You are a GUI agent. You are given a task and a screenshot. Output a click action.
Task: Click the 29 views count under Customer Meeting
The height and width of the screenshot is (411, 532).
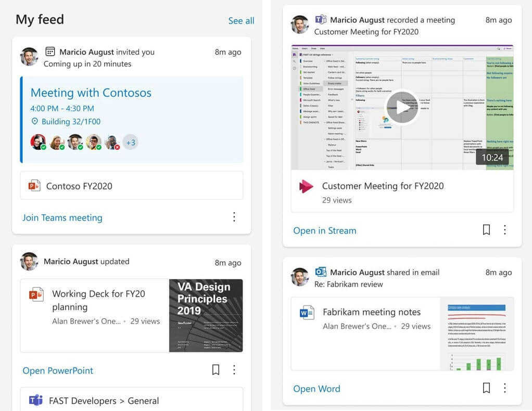[x=337, y=200]
